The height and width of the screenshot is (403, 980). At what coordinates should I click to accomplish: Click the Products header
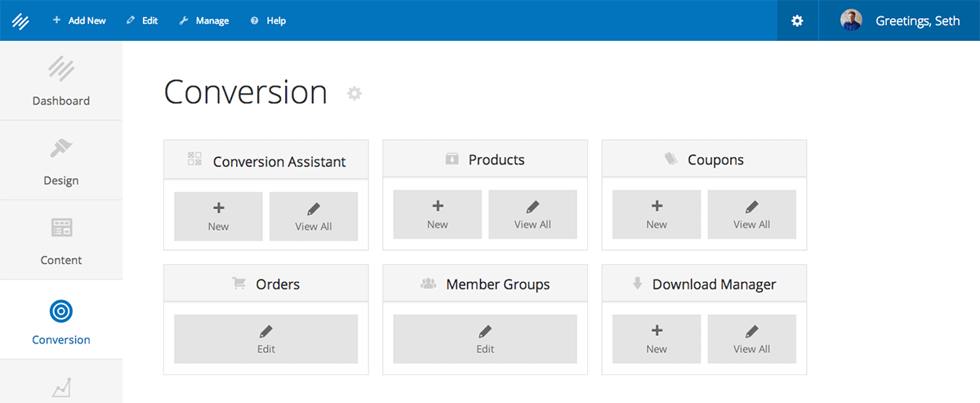[x=485, y=159]
